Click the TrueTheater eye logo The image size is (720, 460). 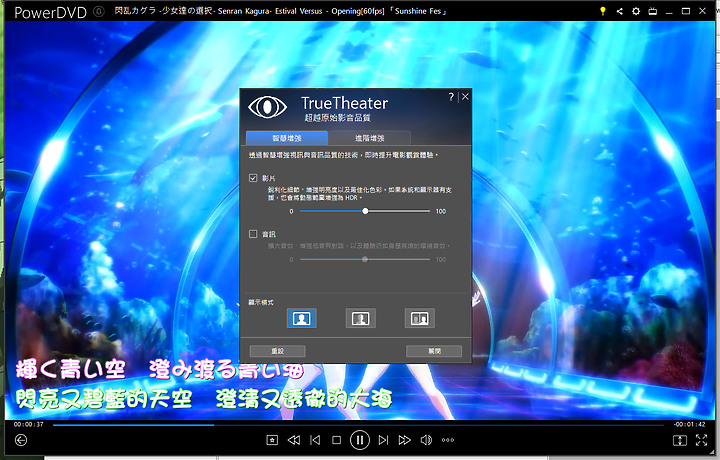(268, 107)
